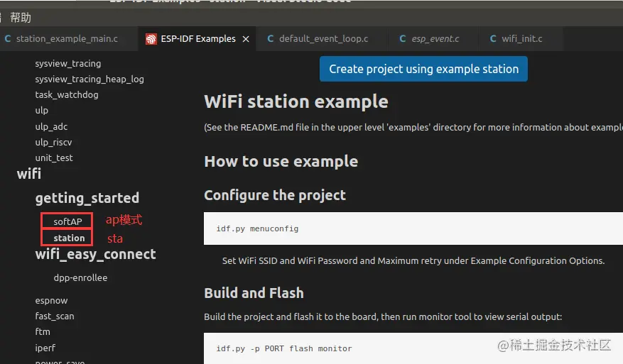Open the dpp-enrollee example
This screenshot has width=623, height=364.
pos(80,277)
